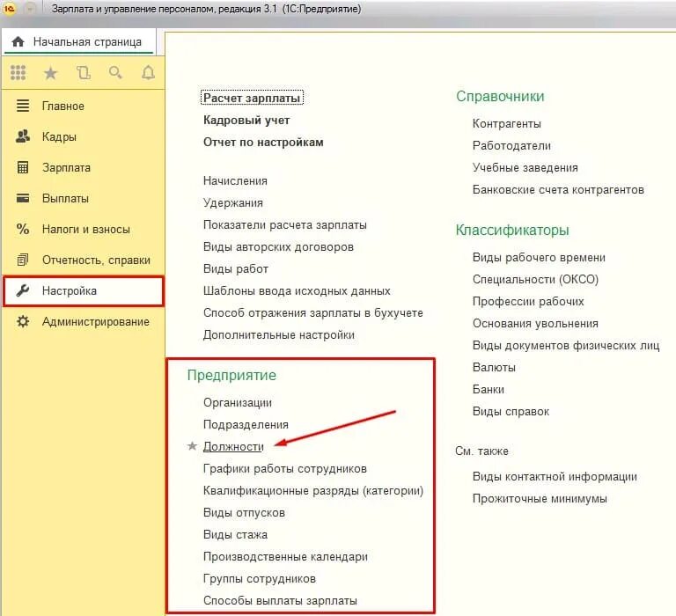Screen dimensions: 676x616
Task: Open Специальности (ОКСО)
Action: point(535,279)
